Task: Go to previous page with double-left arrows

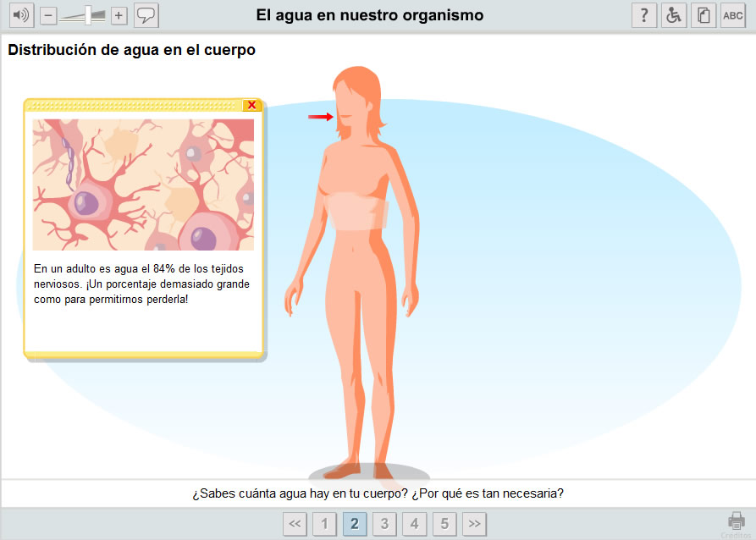Action: pyautogui.click(x=295, y=524)
